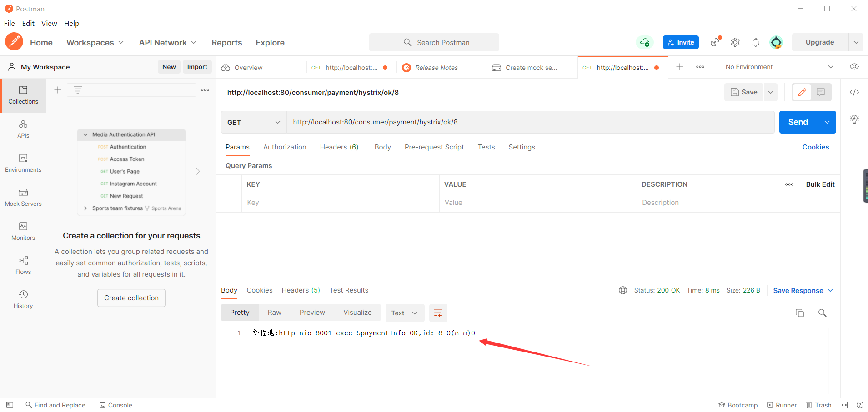The width and height of the screenshot is (868, 412).
Task: Open the collections panel three-dot options
Action: [x=205, y=90]
